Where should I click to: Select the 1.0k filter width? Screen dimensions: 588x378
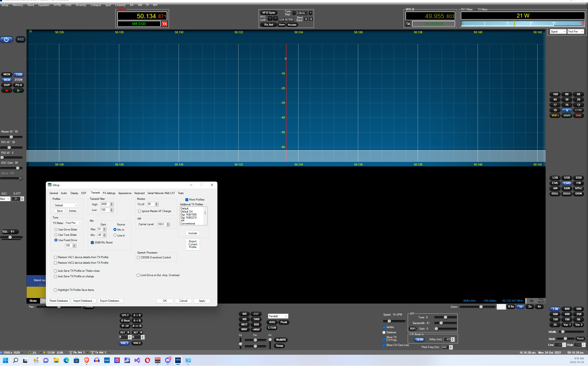pos(555,309)
